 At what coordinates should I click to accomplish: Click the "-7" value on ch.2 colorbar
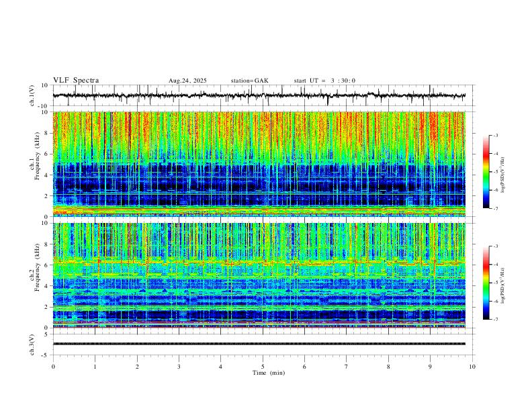point(496,320)
